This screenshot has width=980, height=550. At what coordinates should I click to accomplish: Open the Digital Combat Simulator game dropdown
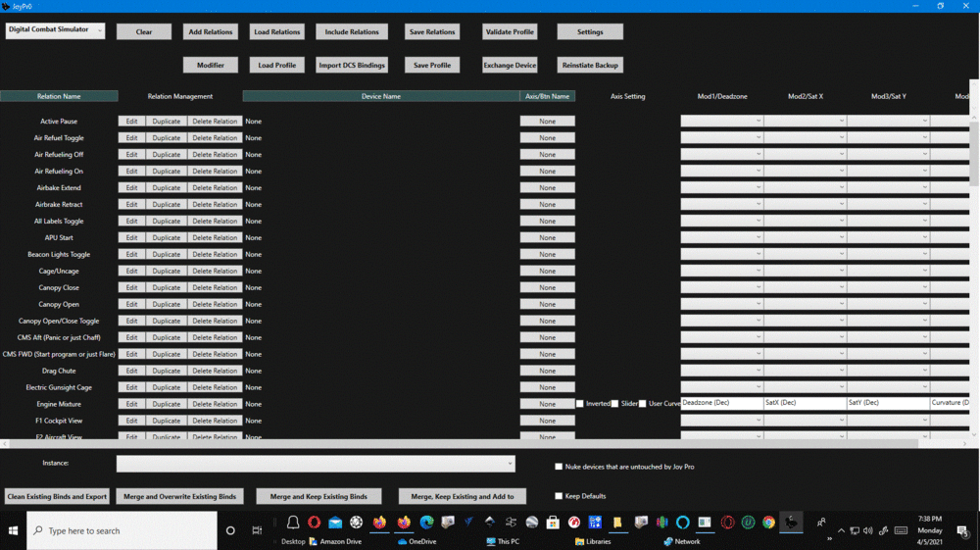(55, 30)
